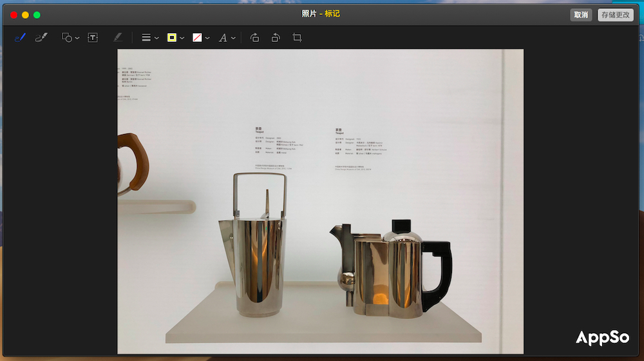Open the fill color picker with red slash
The height and width of the screenshot is (361, 644).
(x=201, y=38)
